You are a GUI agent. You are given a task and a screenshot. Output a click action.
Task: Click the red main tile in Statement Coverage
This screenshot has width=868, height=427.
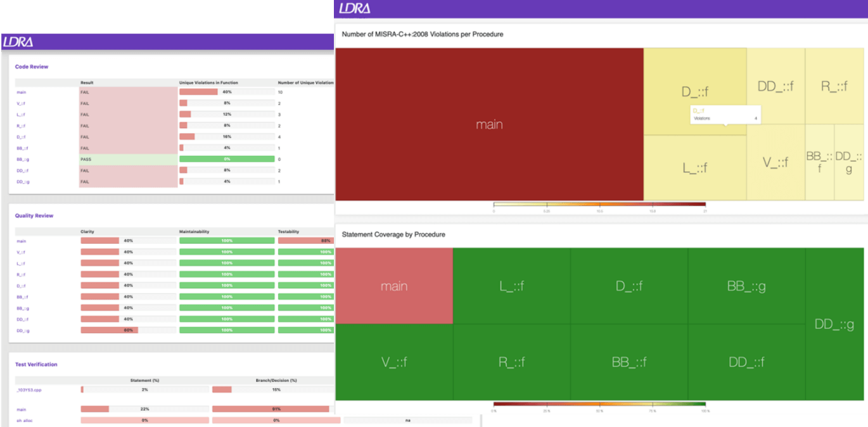pyautogui.click(x=393, y=286)
